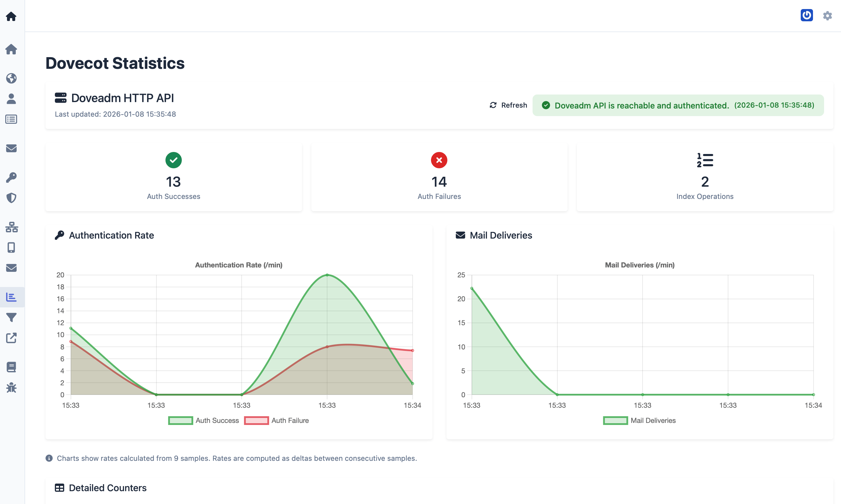This screenshot has height=504, width=841.
Task: Click the external link sidebar icon
Action: point(11,338)
